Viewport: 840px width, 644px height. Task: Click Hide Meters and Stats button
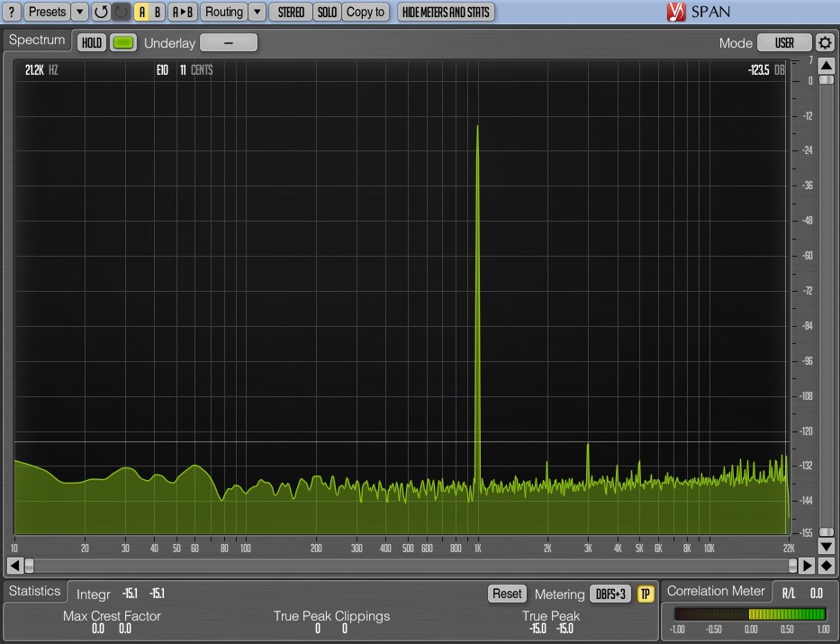[x=446, y=12]
